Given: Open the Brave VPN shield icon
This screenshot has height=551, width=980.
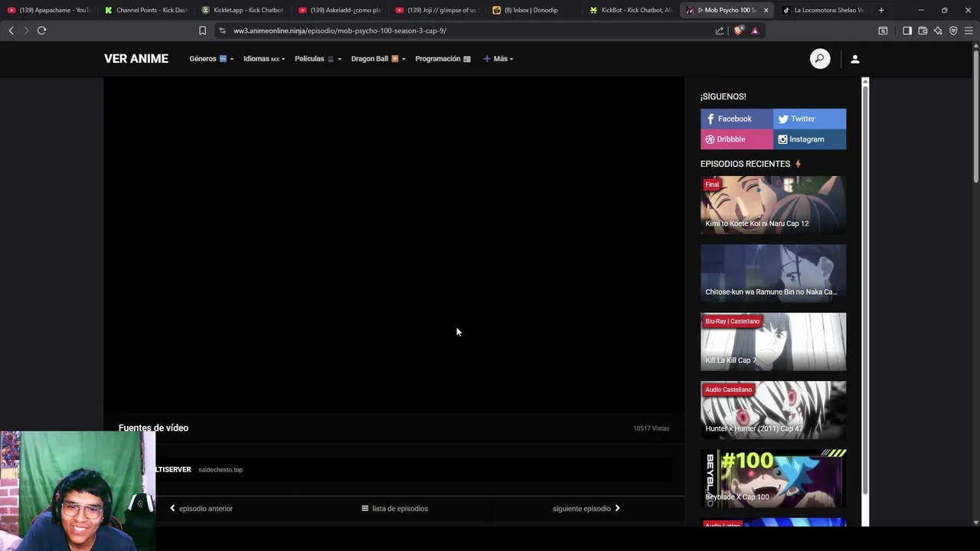Looking at the screenshot, I should pyautogui.click(x=953, y=31).
